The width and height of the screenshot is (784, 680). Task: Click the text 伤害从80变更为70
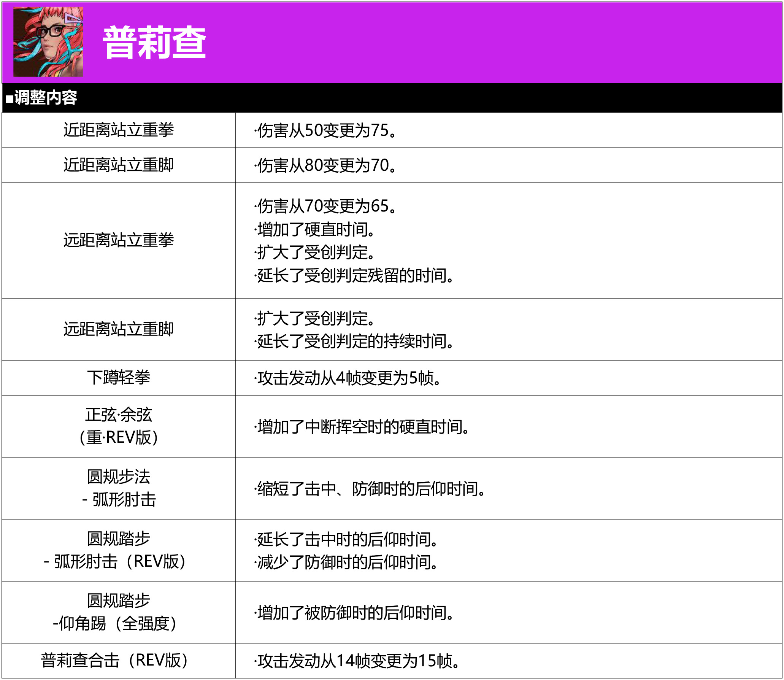[325, 165]
